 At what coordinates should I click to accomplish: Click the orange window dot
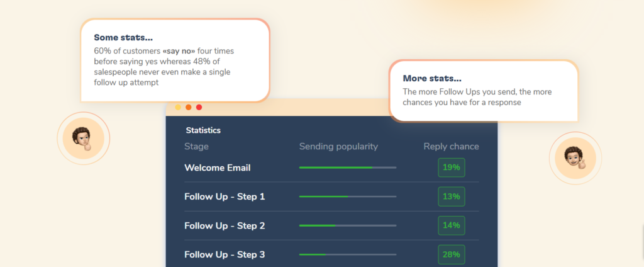coord(189,108)
